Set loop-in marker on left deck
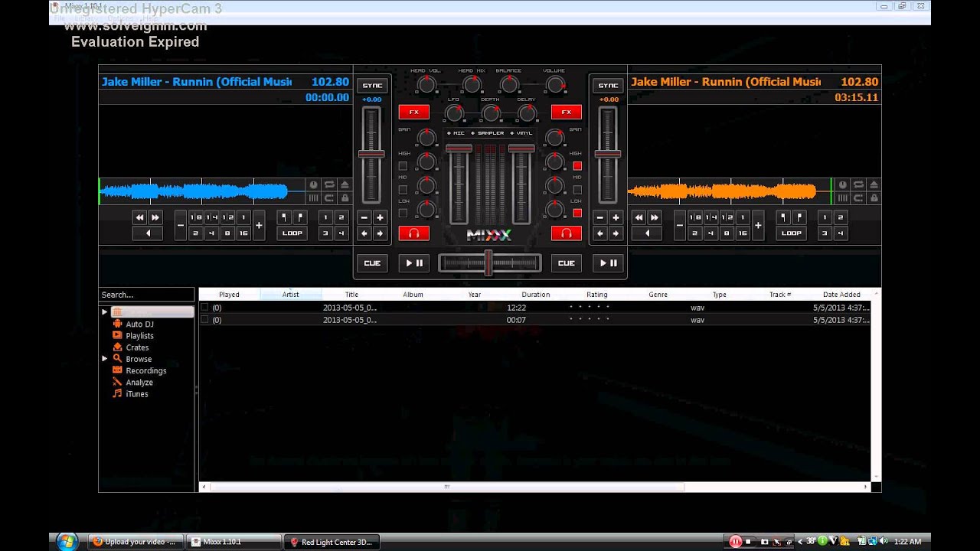Viewport: 980px width, 551px height. (284, 217)
